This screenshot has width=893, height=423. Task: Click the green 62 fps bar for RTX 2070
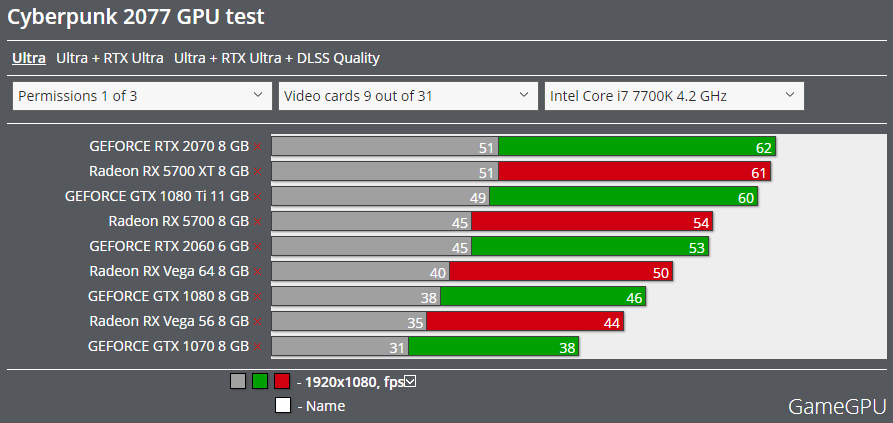[637, 146]
